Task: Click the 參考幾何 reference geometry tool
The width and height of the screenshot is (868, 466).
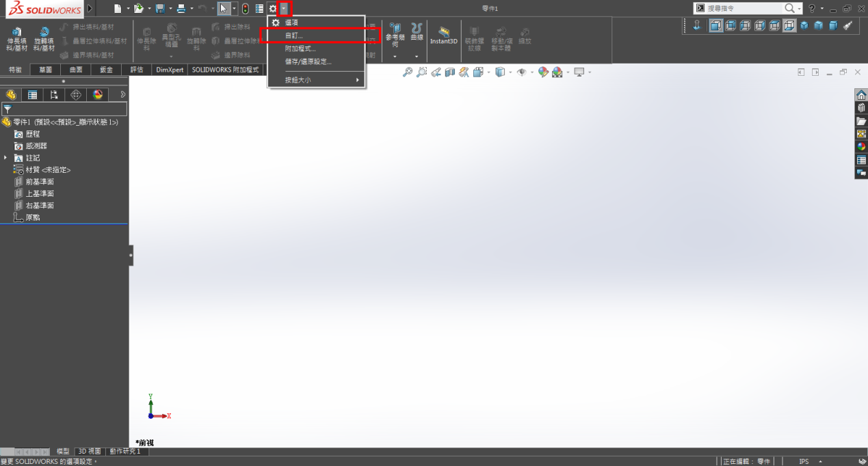Action: [x=395, y=36]
